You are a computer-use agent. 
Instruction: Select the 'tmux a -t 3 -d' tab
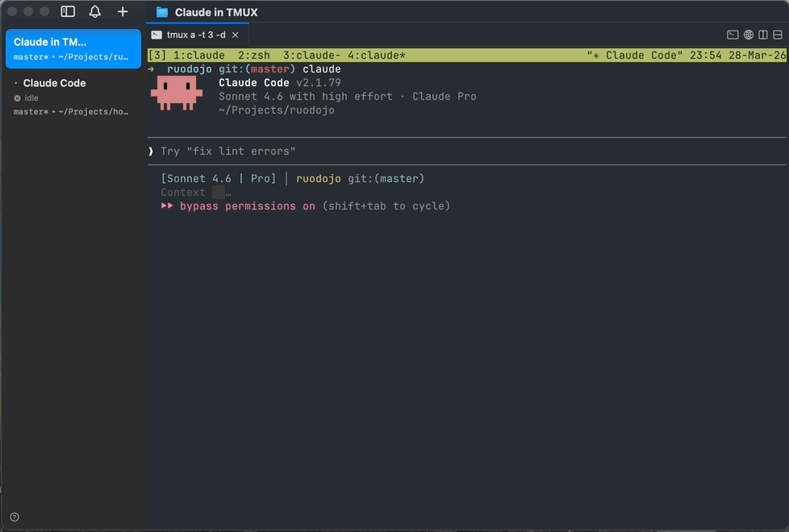click(x=194, y=35)
